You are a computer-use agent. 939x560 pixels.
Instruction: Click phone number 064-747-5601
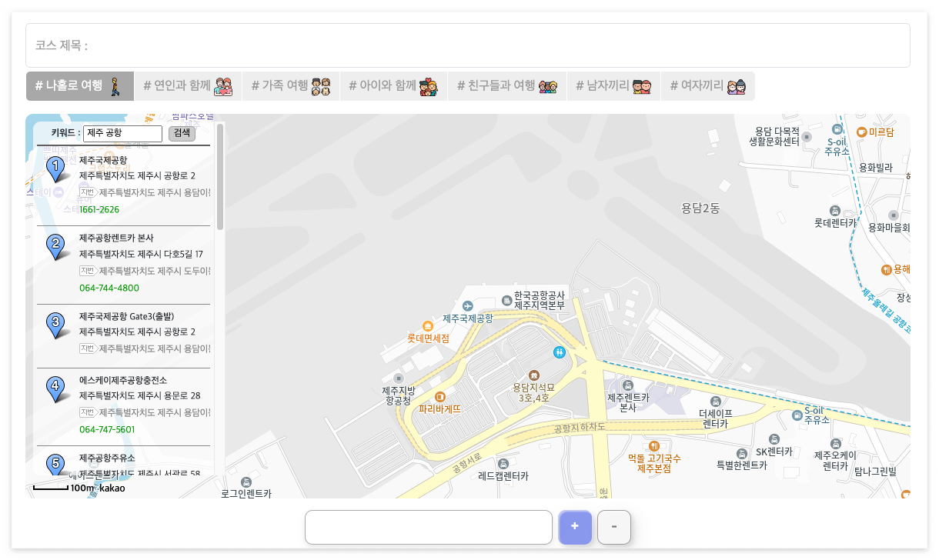pyautogui.click(x=107, y=429)
